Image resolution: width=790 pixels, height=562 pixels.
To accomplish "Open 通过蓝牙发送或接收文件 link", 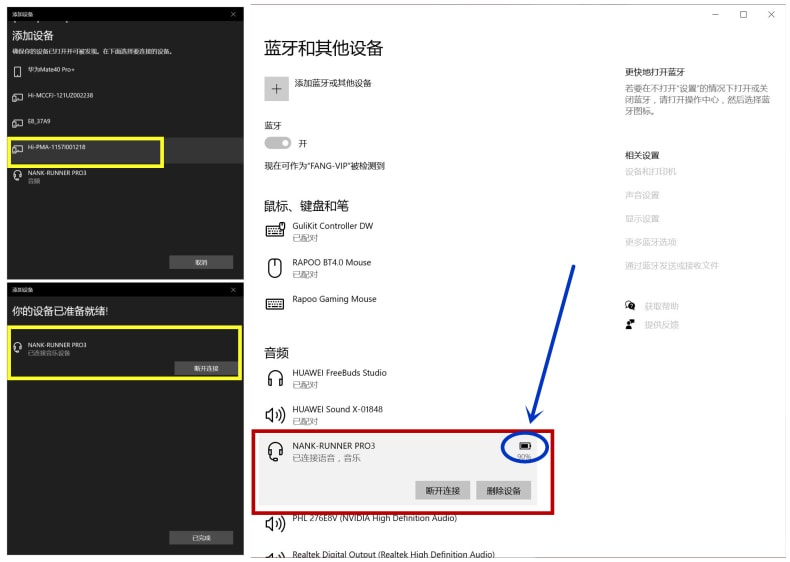I will click(672, 266).
